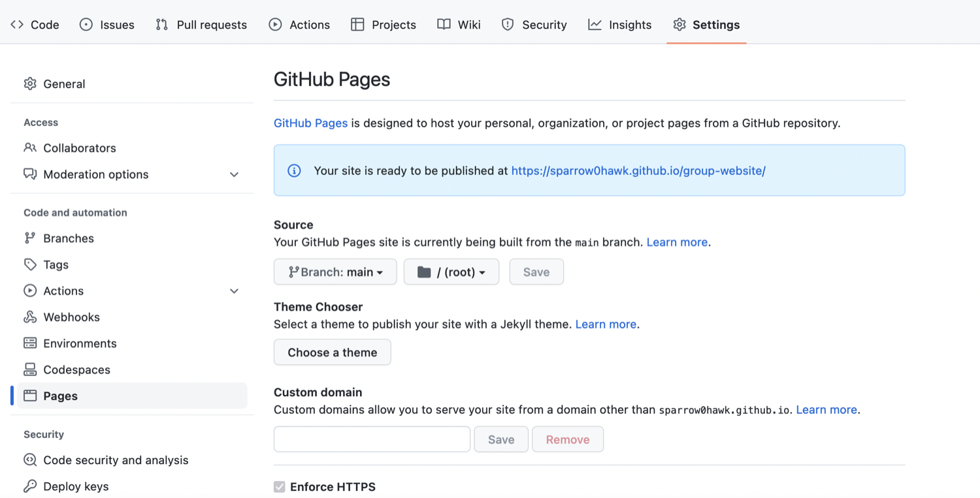Click the Wiki book icon
This screenshot has height=498, width=980.
444,25
